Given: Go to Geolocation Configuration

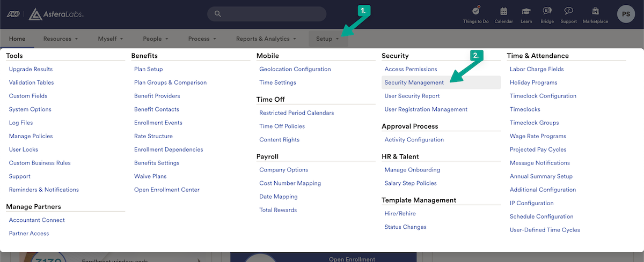Looking at the screenshot, I should (295, 69).
